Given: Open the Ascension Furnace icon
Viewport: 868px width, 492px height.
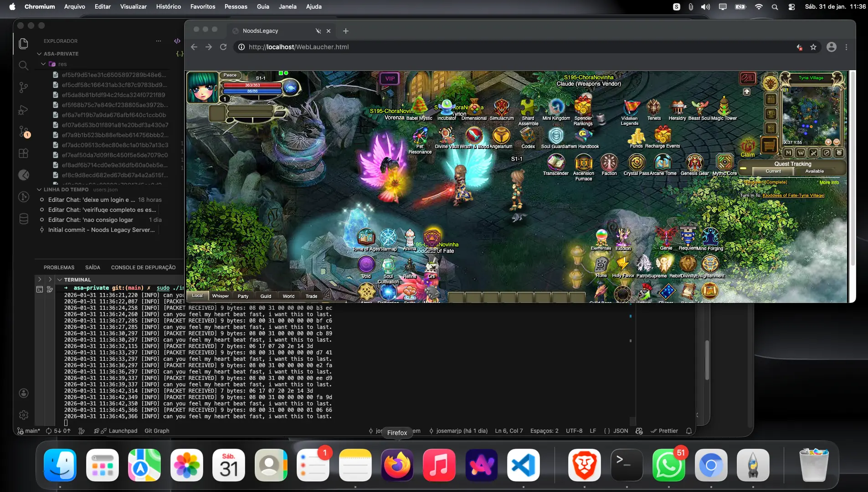Looking at the screenshot, I should pyautogui.click(x=584, y=163).
